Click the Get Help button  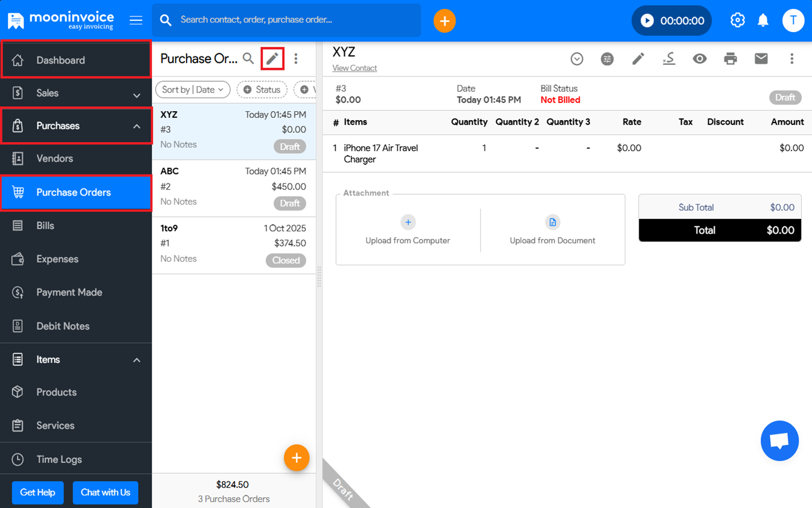click(x=38, y=492)
